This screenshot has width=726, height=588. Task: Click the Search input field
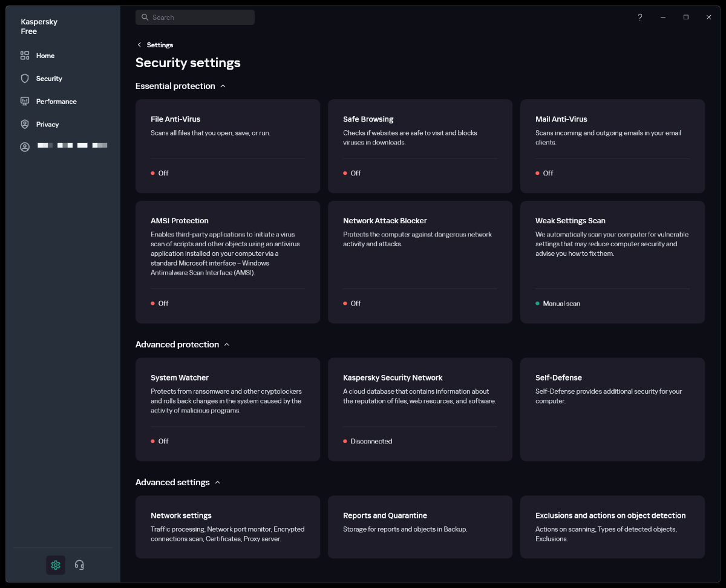[x=195, y=18]
